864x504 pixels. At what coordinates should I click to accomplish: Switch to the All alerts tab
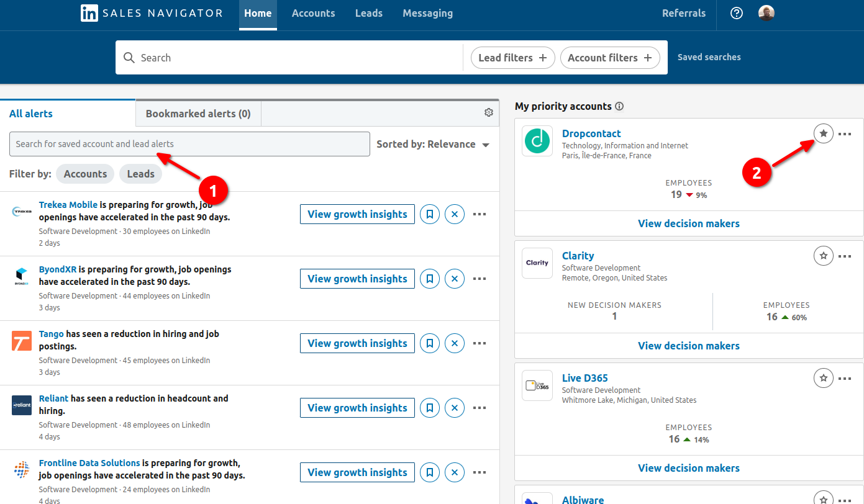(x=68, y=114)
